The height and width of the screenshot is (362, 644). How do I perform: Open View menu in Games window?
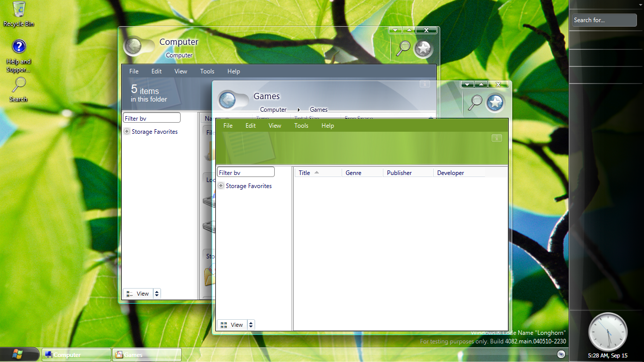pos(275,126)
